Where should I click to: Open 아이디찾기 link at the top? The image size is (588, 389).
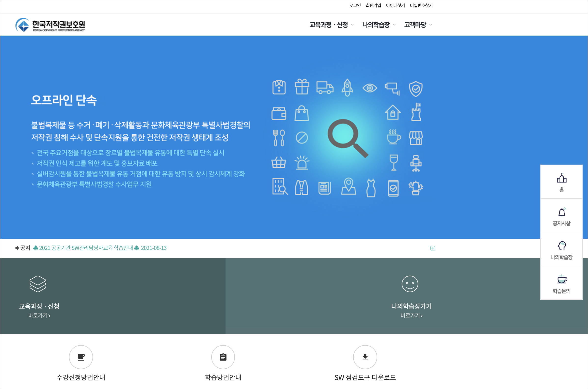[395, 5]
